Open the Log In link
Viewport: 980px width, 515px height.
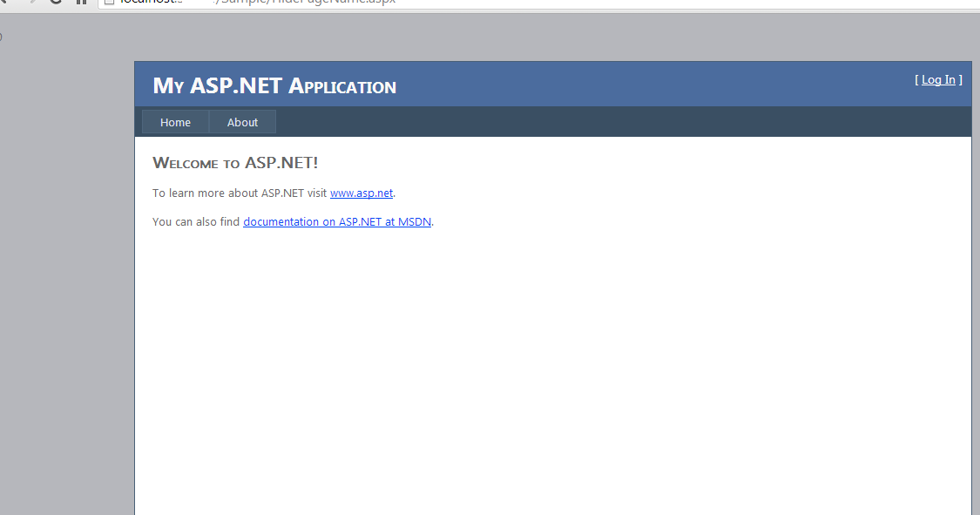938,80
